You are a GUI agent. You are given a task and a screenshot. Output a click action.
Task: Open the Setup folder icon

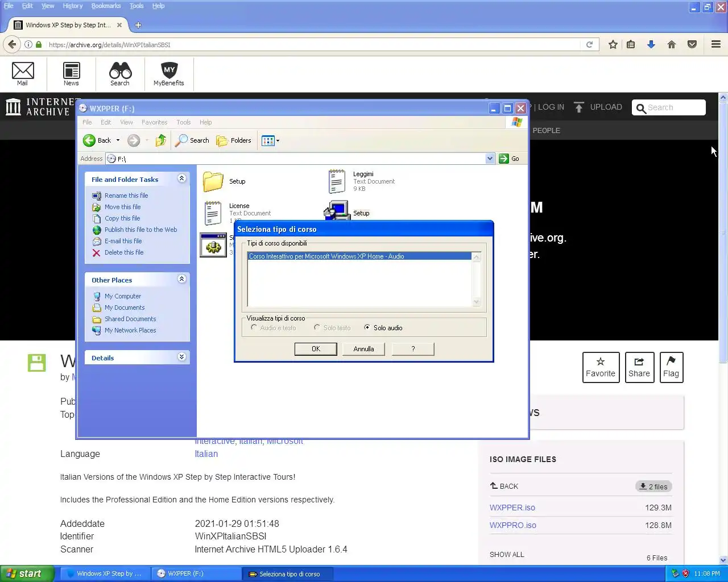point(213,181)
